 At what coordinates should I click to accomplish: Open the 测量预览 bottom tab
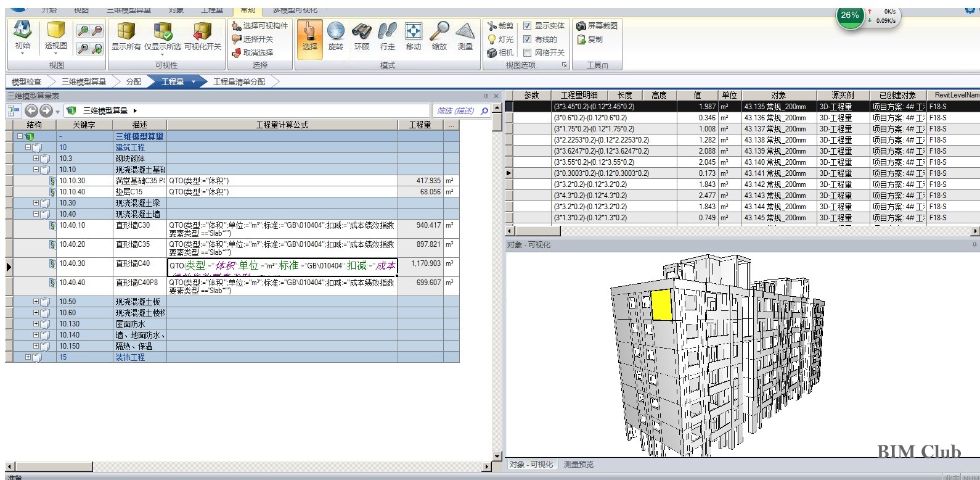[579, 465]
